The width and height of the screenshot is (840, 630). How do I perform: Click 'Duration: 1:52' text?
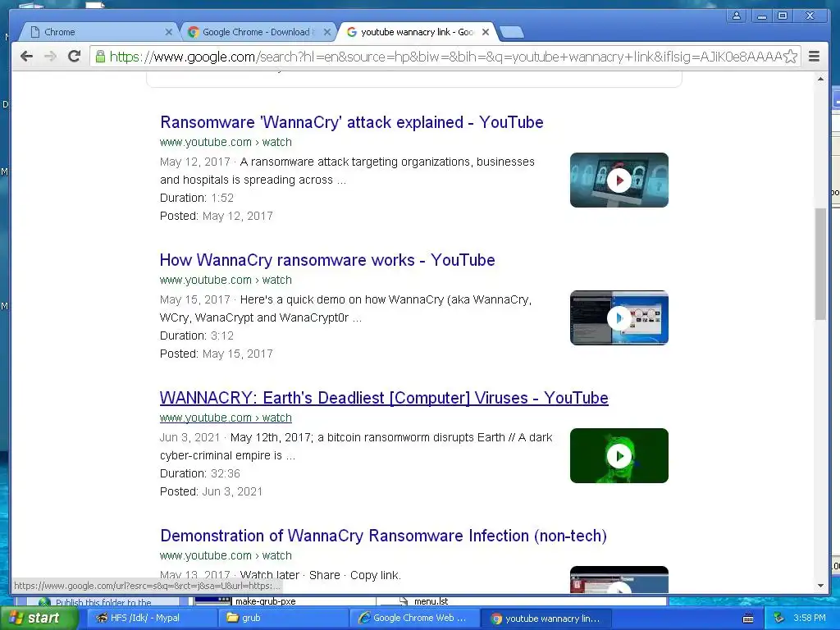pos(197,198)
